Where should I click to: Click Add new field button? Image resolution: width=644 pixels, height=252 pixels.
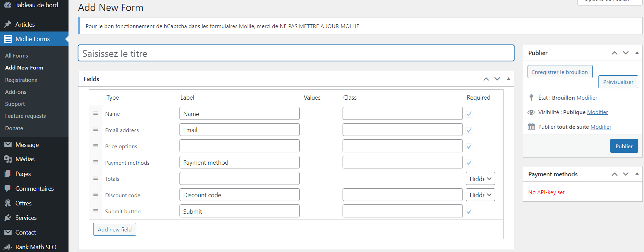(115, 229)
